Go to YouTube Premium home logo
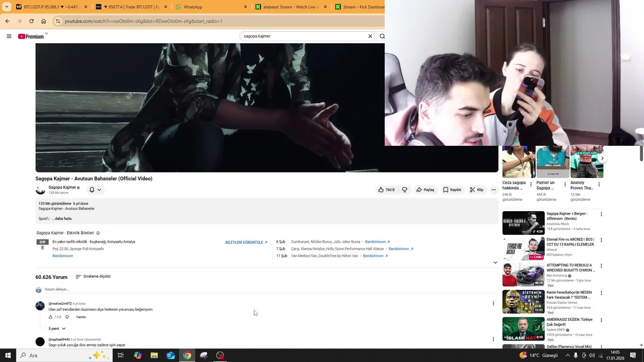Viewport: 644px width, 362px height. tap(31, 36)
